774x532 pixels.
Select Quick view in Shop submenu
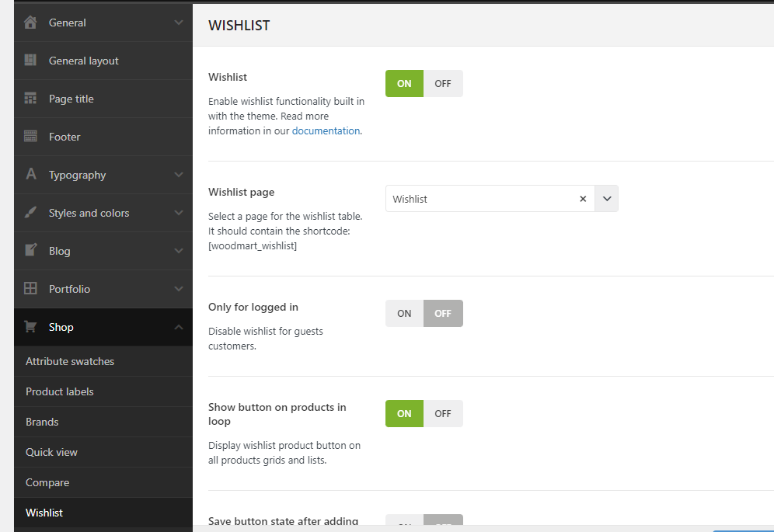[x=51, y=452]
